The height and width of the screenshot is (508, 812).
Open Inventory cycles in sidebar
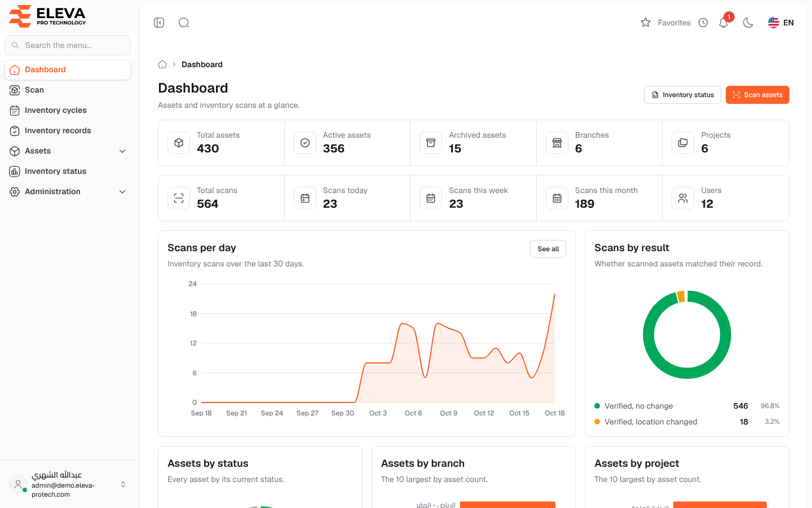coord(68,110)
